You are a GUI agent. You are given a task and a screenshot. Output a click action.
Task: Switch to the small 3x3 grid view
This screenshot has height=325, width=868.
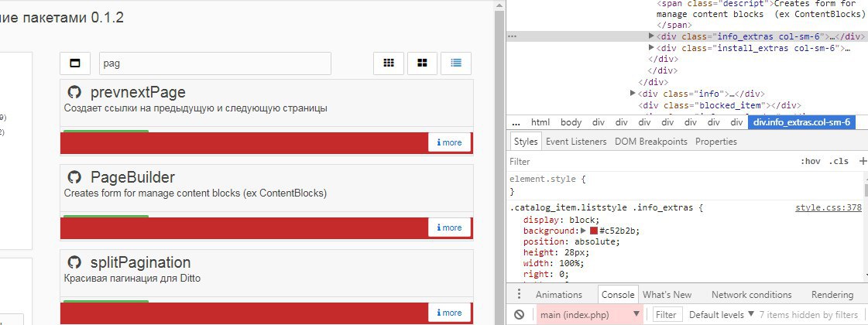tap(389, 63)
